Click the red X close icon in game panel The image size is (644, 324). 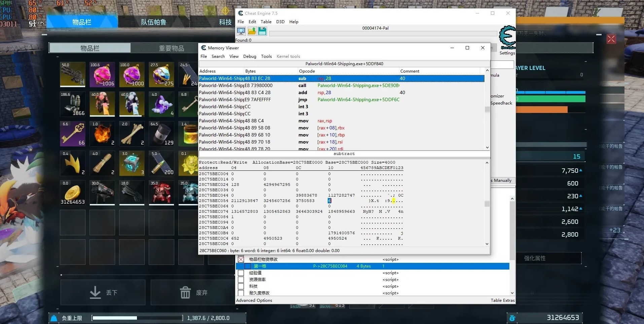(611, 39)
